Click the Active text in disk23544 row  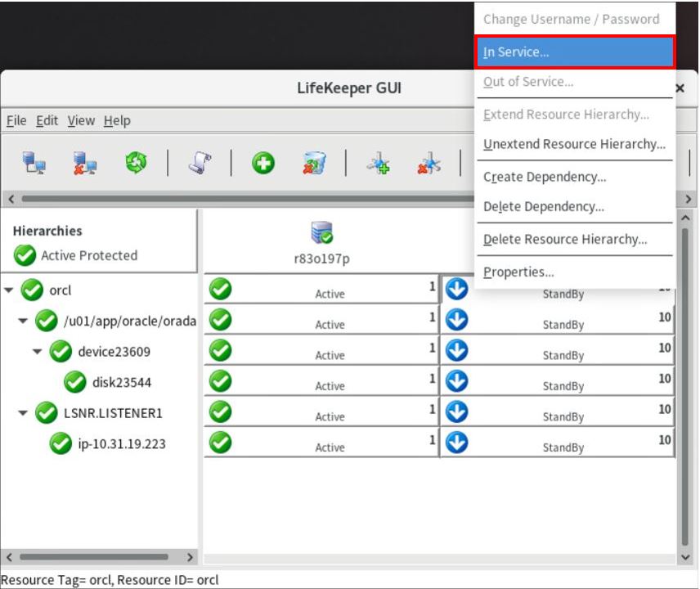[330, 386]
